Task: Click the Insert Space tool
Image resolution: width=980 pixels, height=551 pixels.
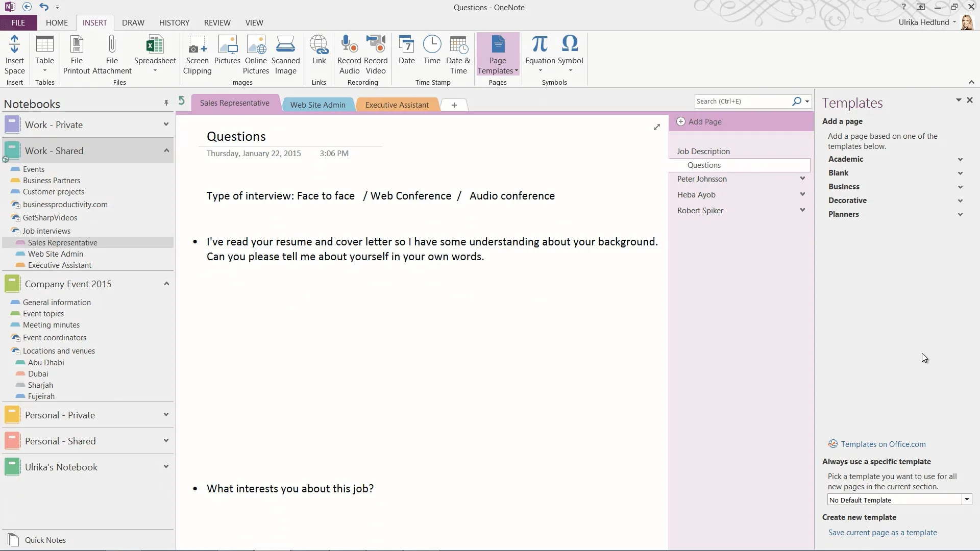Action: coord(15,55)
